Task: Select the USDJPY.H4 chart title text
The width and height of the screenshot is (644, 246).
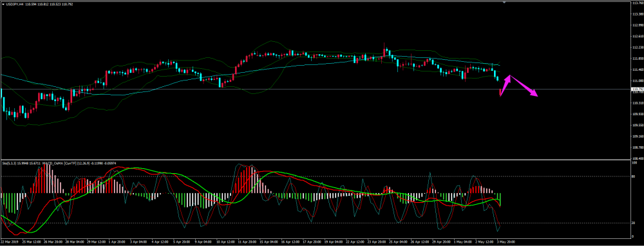Action: [x=14, y=4]
